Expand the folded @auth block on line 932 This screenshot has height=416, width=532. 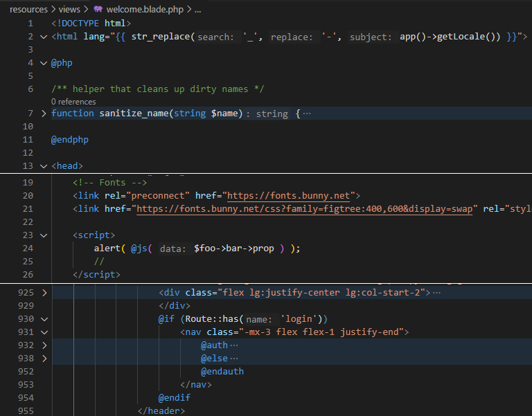(44, 345)
